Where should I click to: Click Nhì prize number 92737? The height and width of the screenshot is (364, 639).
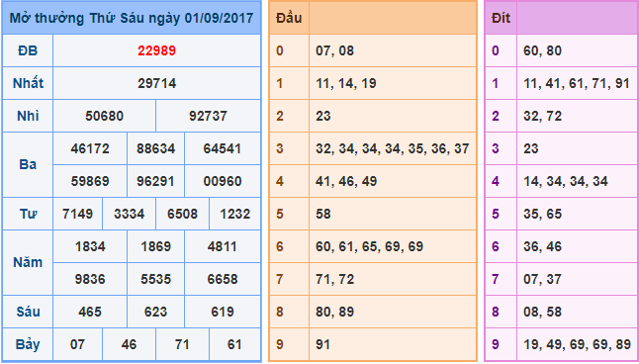point(208,116)
